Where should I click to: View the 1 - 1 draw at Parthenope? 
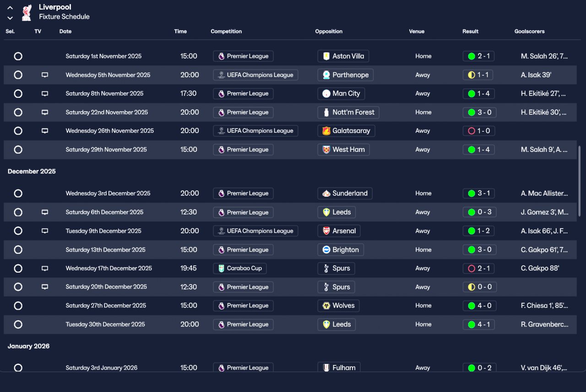point(478,75)
